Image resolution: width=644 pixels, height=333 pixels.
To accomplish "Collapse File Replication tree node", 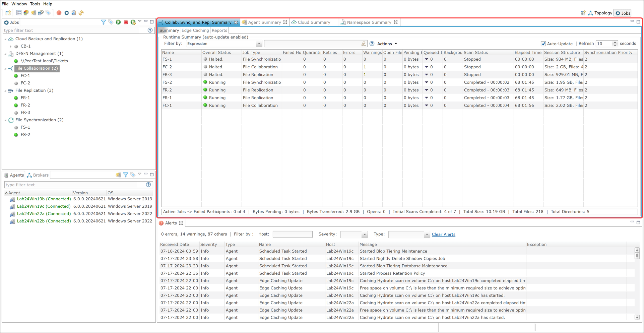I will [6, 90].
